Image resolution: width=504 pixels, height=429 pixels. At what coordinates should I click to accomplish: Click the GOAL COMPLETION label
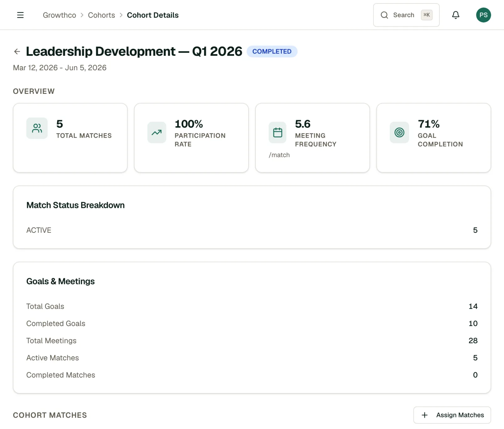440,140
